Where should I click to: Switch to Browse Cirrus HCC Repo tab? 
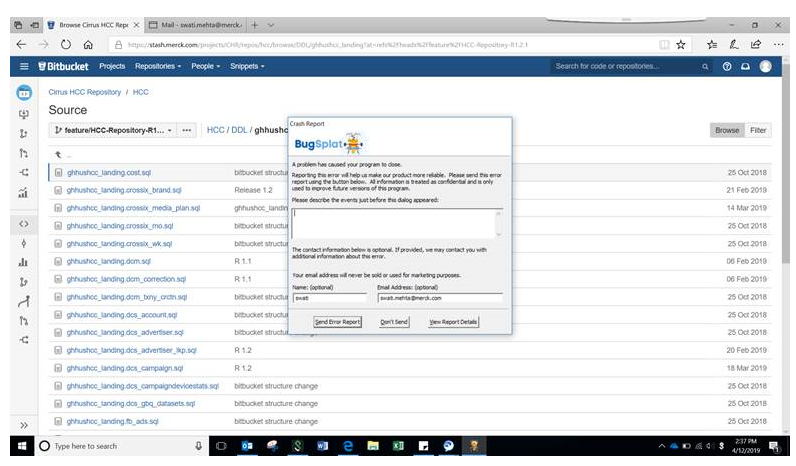[93, 25]
